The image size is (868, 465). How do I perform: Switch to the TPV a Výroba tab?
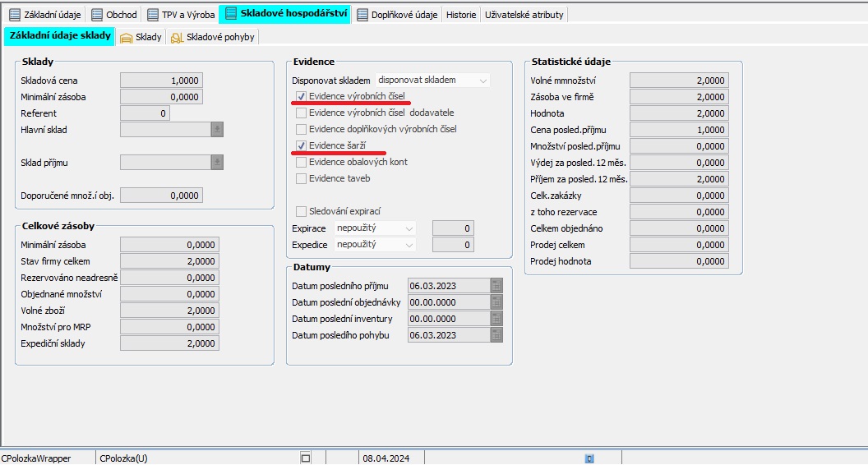click(x=182, y=15)
